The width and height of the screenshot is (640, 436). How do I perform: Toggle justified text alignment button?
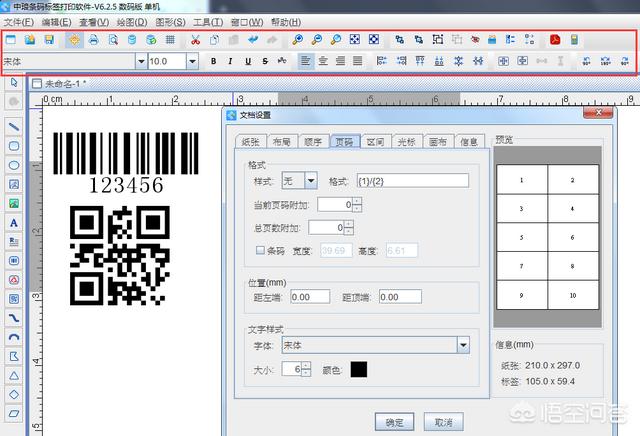click(358, 61)
